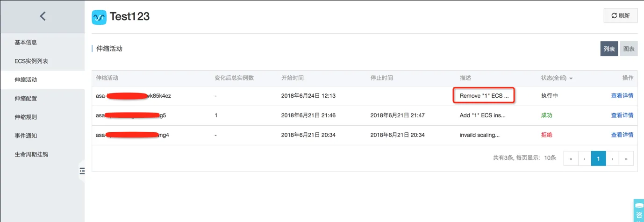644x222 pixels.
Task: Open the consultation chat widget icon
Action: click(639, 210)
